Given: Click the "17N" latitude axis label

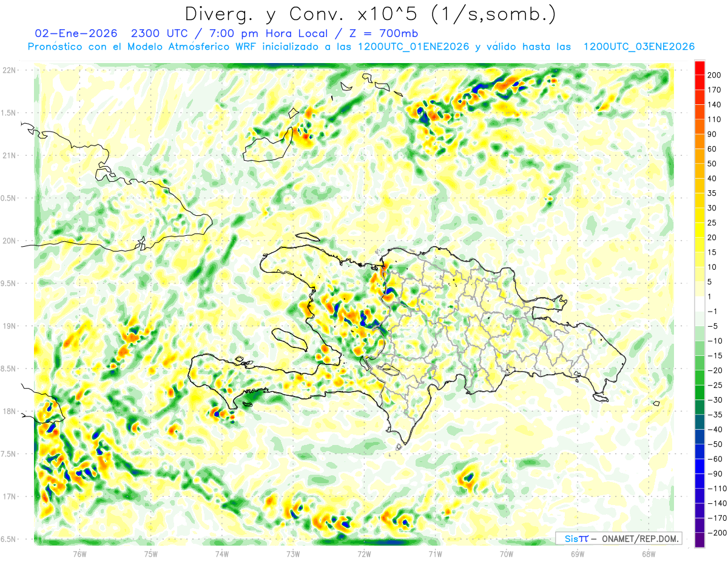Looking at the screenshot, I should pyautogui.click(x=9, y=497).
